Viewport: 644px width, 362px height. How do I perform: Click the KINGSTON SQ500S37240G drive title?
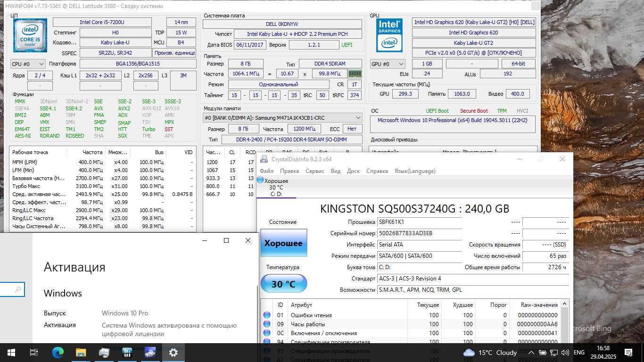[415, 208]
